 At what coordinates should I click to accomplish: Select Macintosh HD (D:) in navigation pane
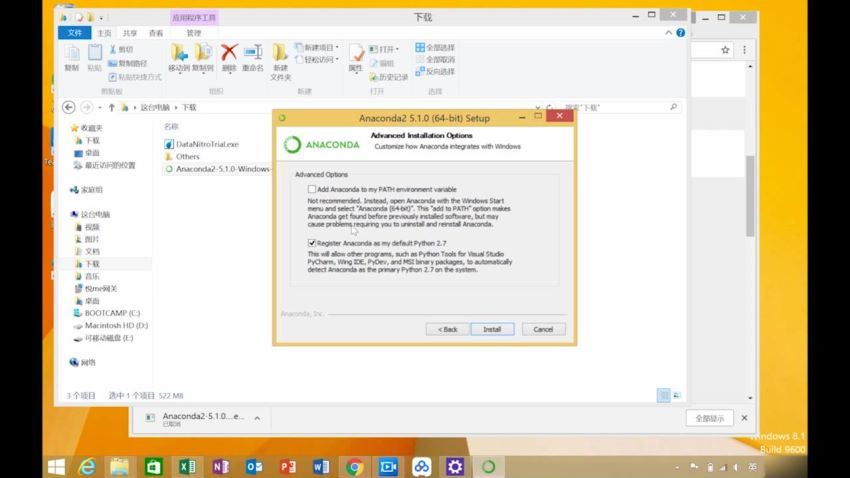coord(111,326)
